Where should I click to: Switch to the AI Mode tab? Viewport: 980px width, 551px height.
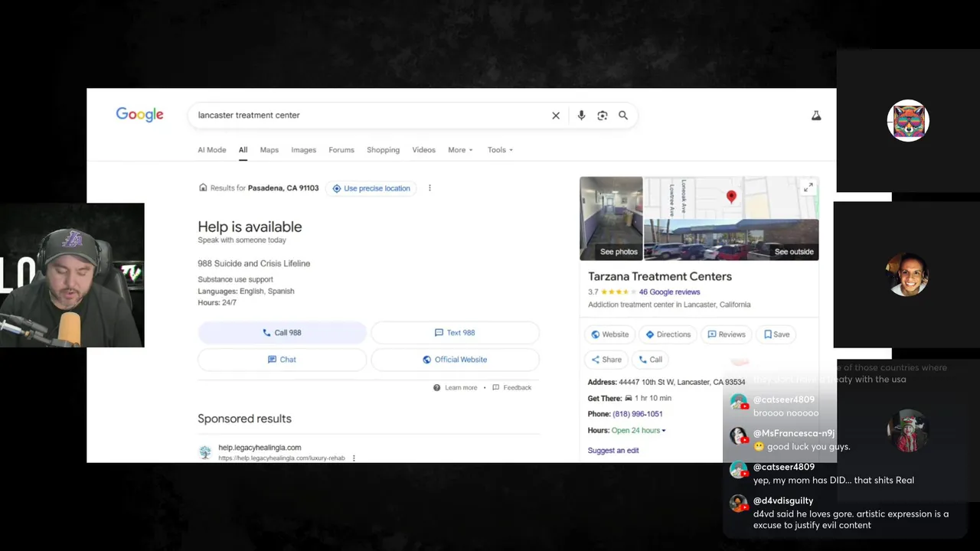pos(212,150)
